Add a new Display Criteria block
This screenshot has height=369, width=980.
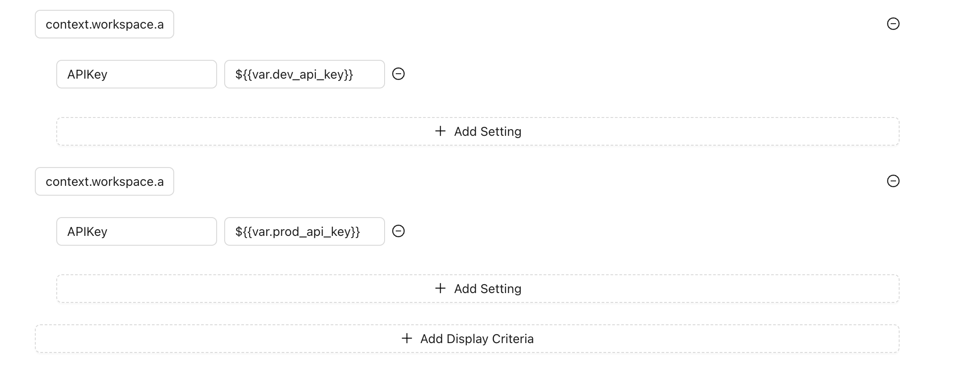coord(467,339)
